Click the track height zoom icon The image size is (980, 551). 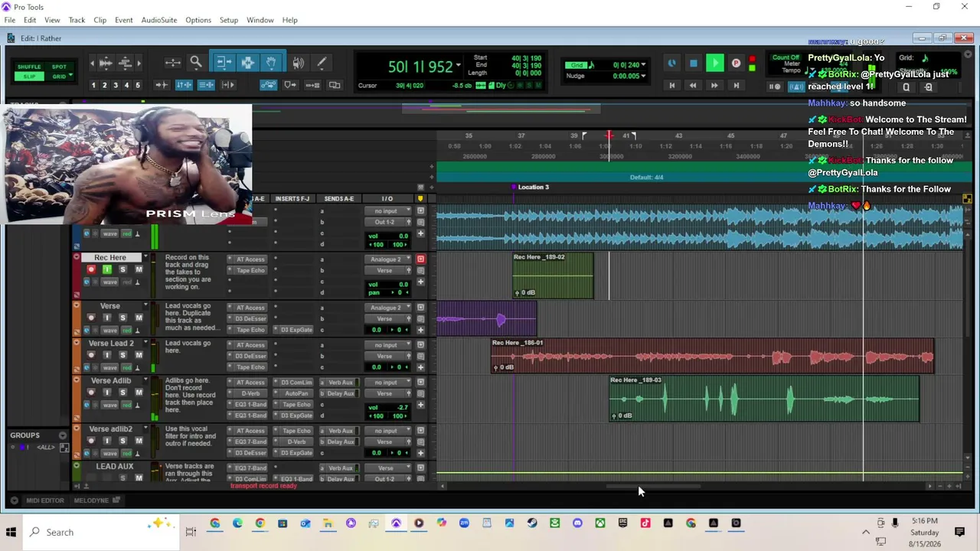[126, 63]
